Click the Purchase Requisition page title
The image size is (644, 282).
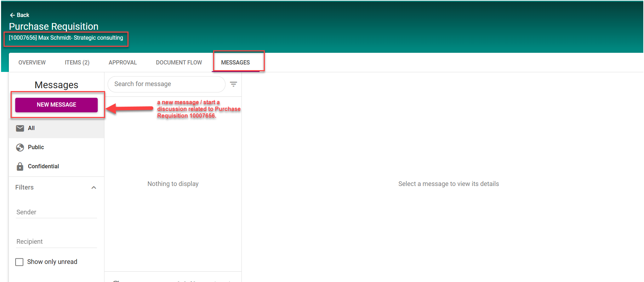54,27
